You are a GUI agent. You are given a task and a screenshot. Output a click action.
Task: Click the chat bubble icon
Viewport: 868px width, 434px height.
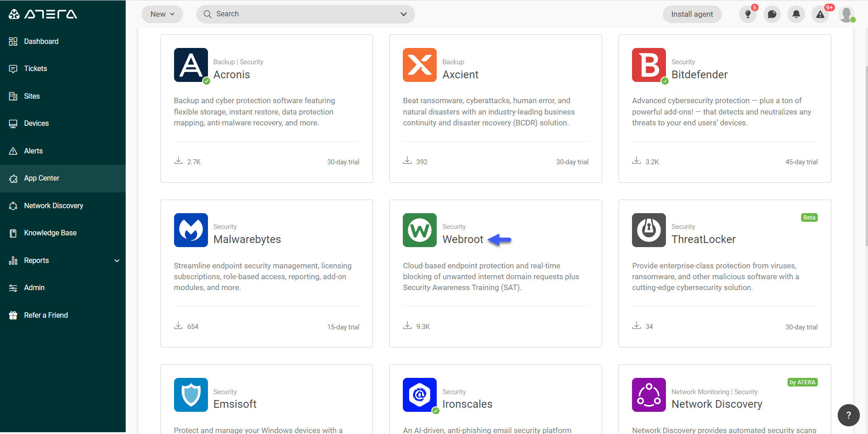(772, 14)
